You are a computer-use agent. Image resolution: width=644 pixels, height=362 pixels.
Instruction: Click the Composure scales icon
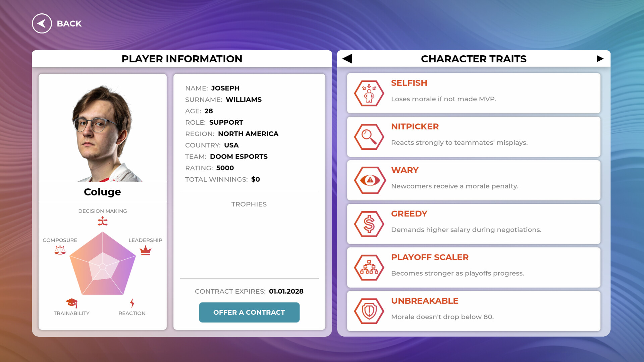60,250
